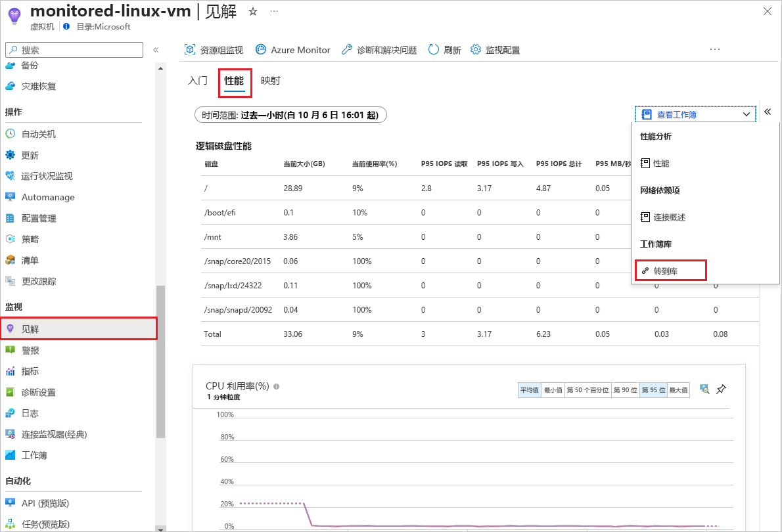Image resolution: width=782 pixels, height=532 pixels.
Task: Toggle the 最小值 series on the CPU chart
Action: tap(553, 390)
